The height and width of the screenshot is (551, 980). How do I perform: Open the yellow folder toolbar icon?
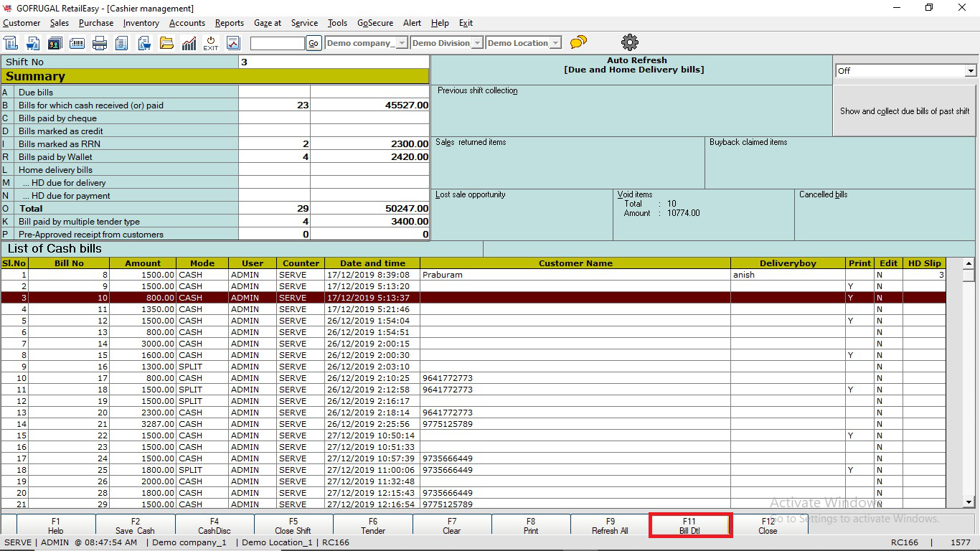click(166, 43)
